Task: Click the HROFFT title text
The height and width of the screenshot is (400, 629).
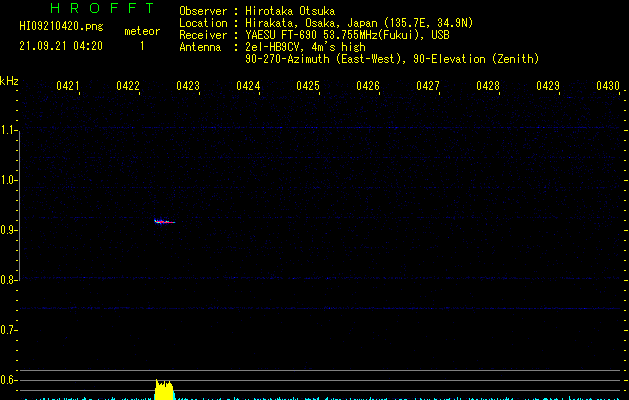Action: [x=102, y=8]
